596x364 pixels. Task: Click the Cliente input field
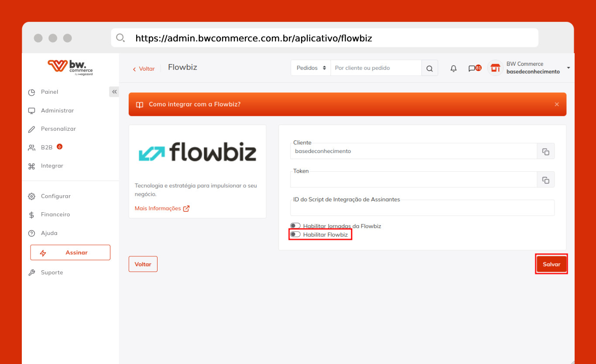pos(414,151)
